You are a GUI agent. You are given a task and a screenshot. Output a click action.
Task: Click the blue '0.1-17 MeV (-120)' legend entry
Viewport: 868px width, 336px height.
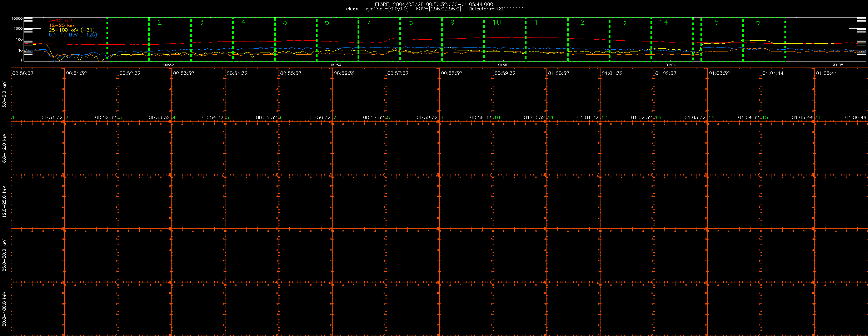tap(73, 35)
